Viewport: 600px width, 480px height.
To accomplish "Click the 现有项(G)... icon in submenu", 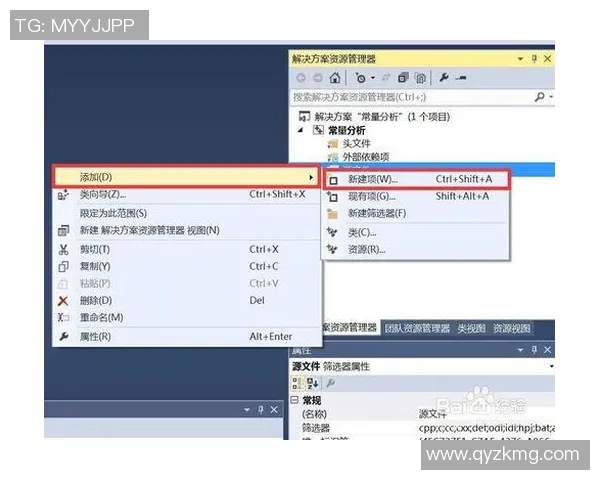I will pos(332,197).
